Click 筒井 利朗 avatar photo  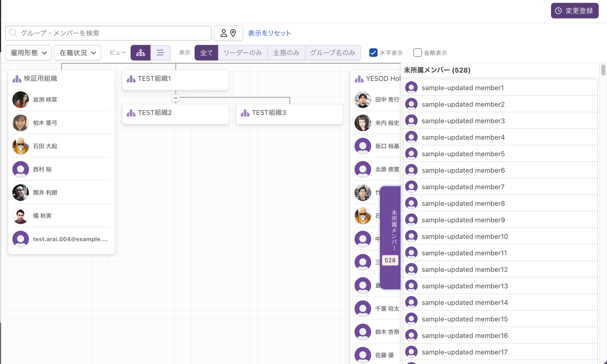[x=21, y=193]
